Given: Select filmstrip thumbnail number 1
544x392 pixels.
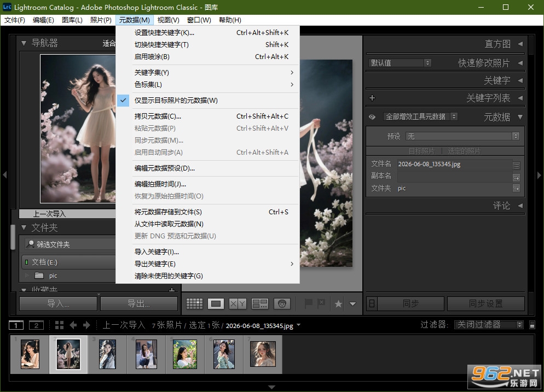Looking at the screenshot, I should [30, 354].
